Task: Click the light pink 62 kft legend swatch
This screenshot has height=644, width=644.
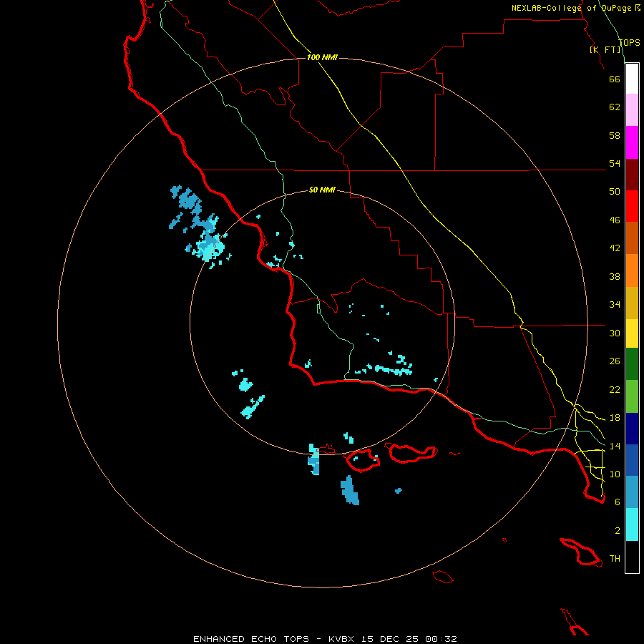Action: point(632,109)
